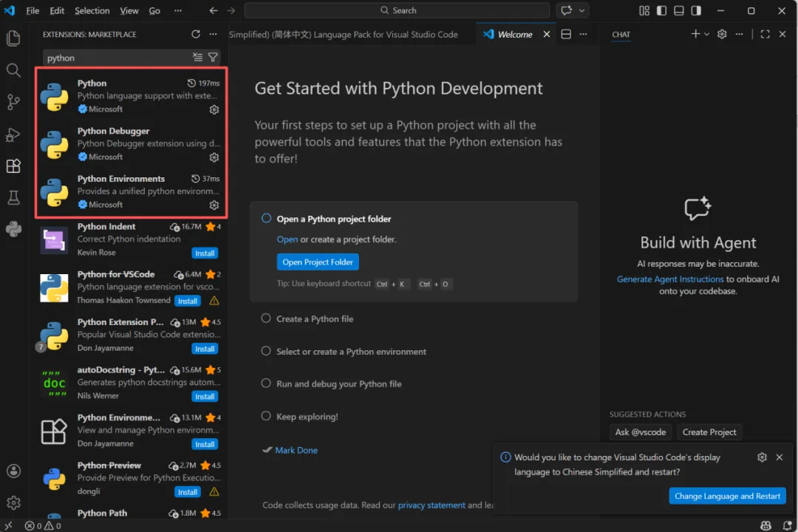Refresh the Extensions Marketplace list
798x532 pixels.
(x=196, y=35)
